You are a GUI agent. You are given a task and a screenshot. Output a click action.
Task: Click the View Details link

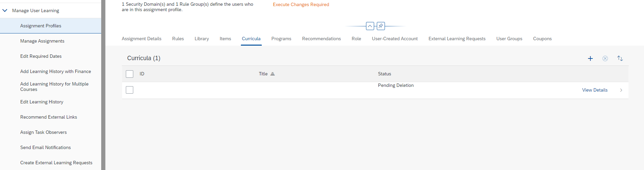(595, 90)
